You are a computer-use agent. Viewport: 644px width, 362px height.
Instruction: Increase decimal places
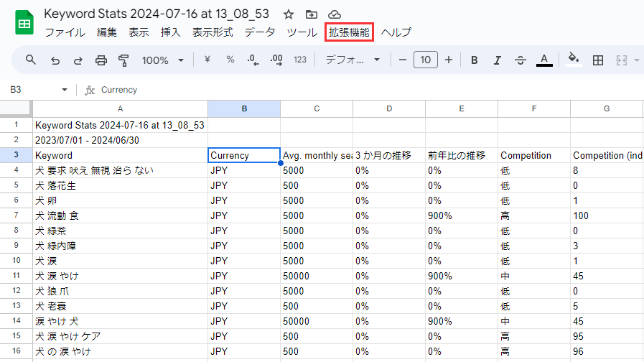[x=276, y=60]
